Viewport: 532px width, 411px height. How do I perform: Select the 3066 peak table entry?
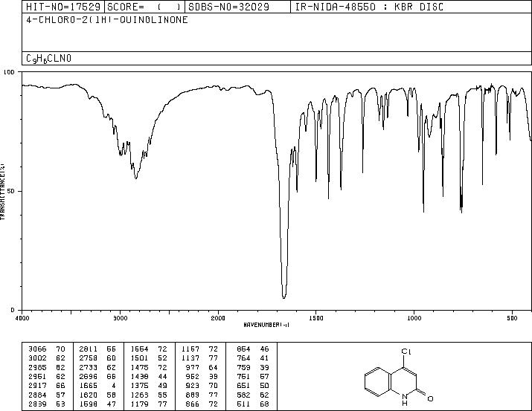[47, 349]
